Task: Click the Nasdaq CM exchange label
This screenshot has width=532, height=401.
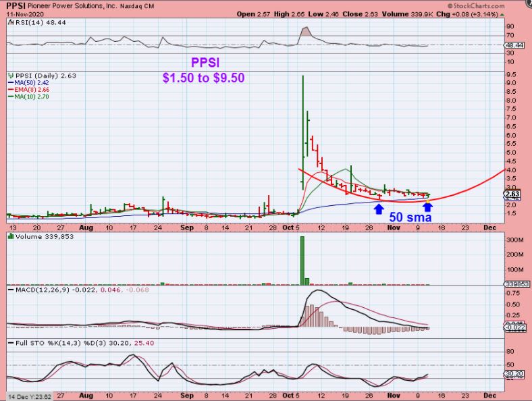Action: click(137, 7)
